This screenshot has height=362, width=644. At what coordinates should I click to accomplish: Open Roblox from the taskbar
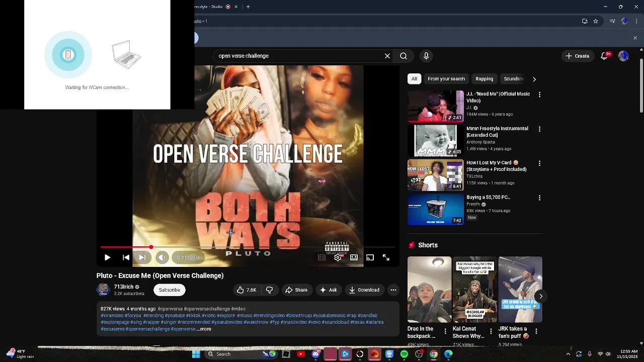point(286,354)
